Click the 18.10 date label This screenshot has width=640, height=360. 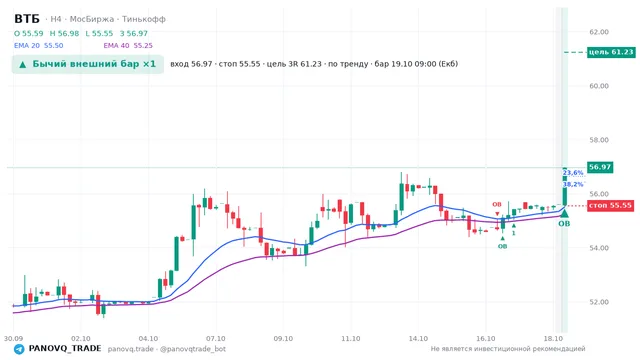(x=553, y=339)
